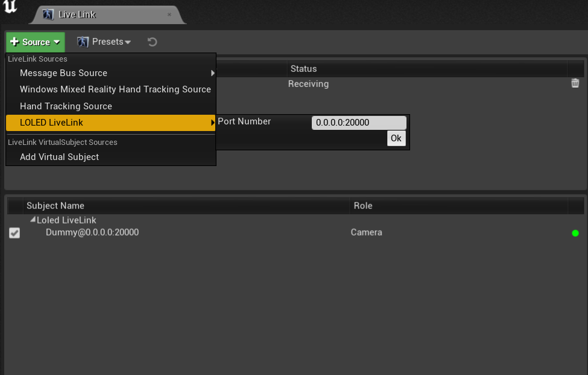Click the revert undo arrow icon
This screenshot has height=375, width=588.
click(x=152, y=42)
